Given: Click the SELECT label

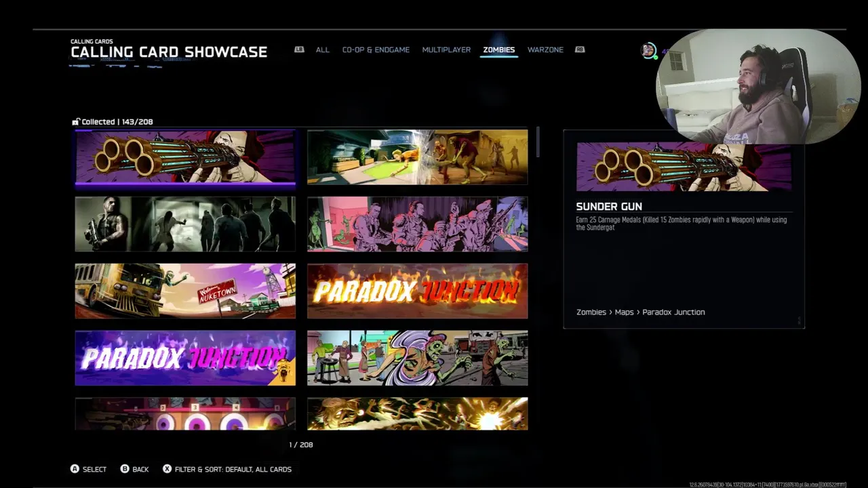Looking at the screenshot, I should tap(94, 469).
